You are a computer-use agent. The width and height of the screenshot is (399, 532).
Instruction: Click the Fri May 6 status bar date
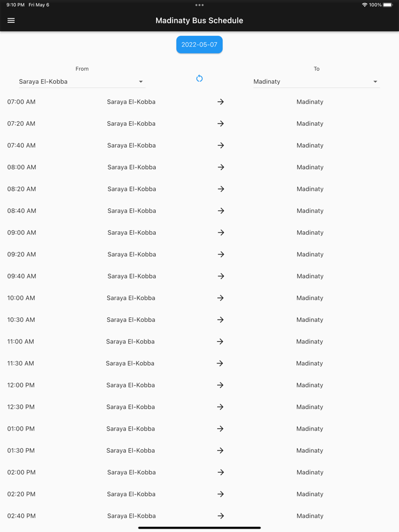click(39, 5)
